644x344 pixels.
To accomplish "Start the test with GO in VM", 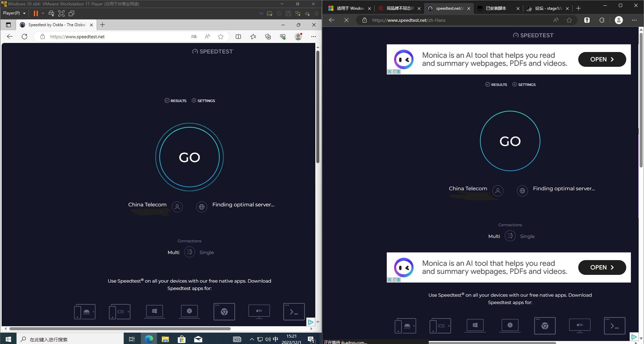I will (x=190, y=157).
